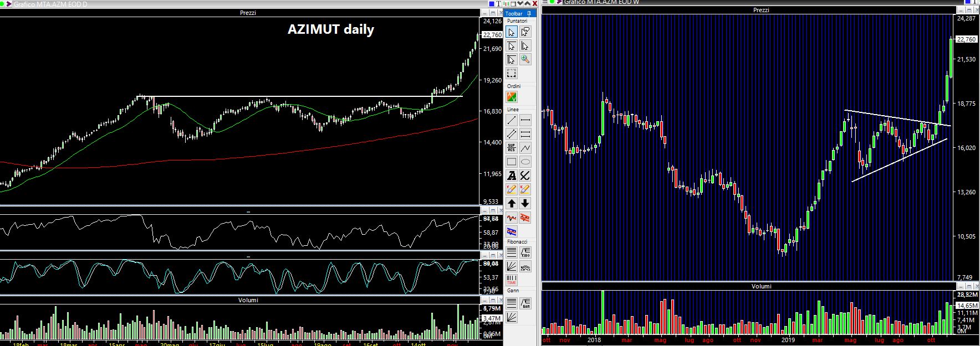Select the Gann fan tool
The height and width of the screenshot is (346, 980).
512,317
